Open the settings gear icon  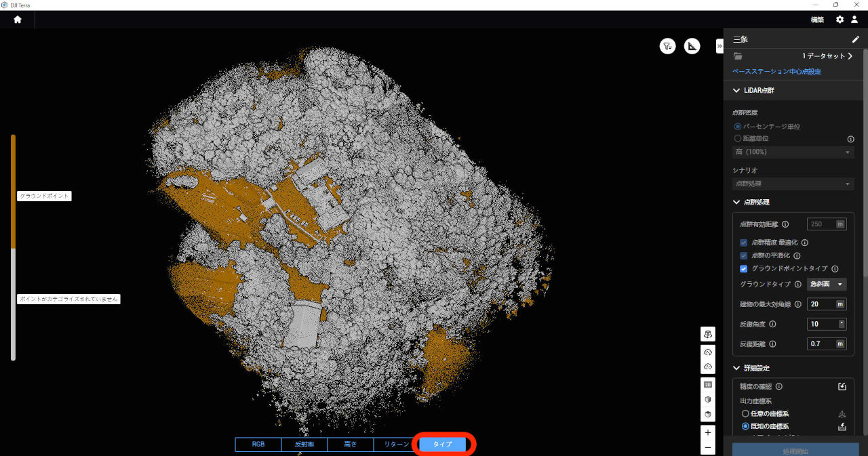840,20
